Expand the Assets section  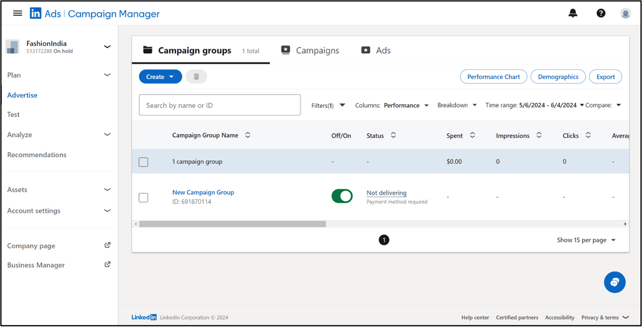pyautogui.click(x=107, y=190)
